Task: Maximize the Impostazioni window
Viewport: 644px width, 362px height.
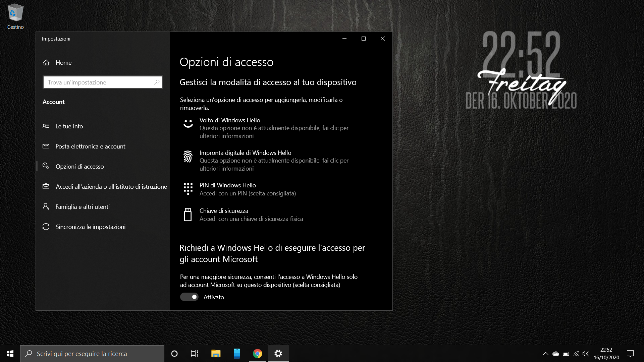Action: [x=364, y=39]
